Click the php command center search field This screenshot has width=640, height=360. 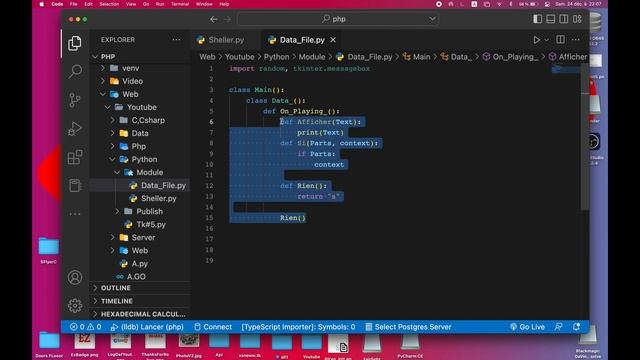(x=338, y=19)
